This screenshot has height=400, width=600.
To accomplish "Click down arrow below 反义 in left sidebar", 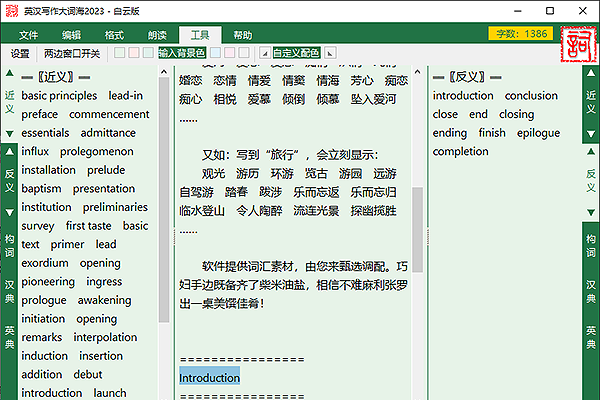I will point(10,212).
